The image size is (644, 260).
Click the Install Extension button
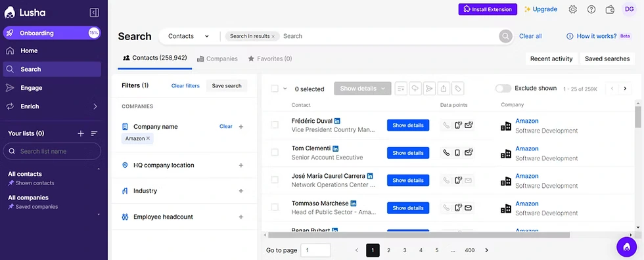click(488, 9)
